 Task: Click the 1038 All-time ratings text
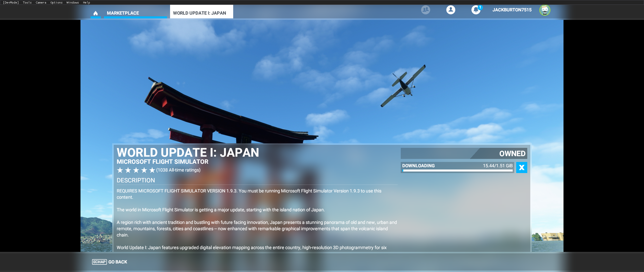pos(178,170)
